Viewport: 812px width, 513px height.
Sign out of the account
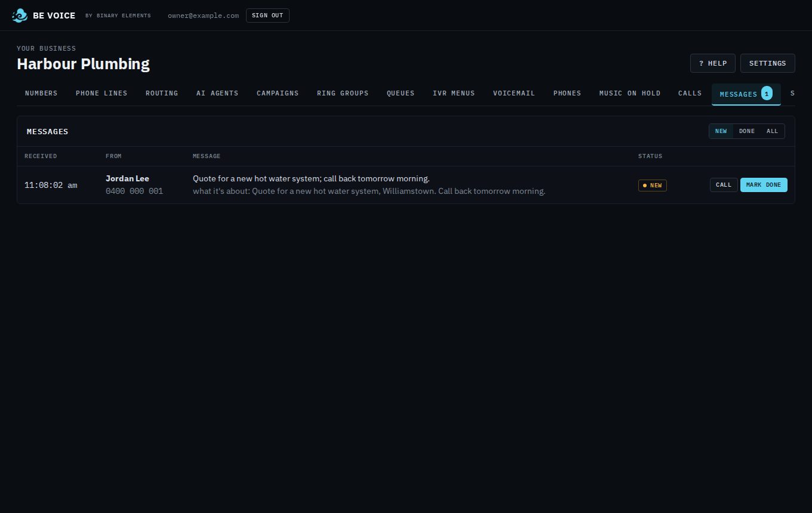(x=267, y=16)
